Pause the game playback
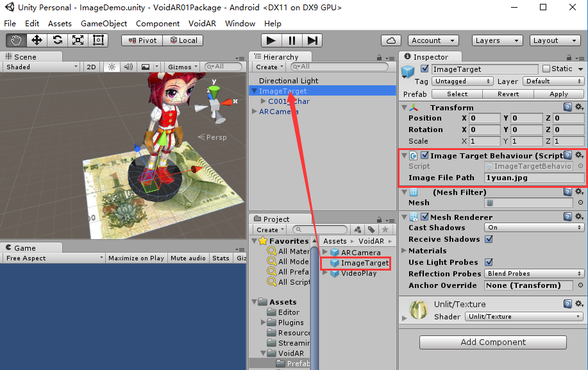588x370 pixels. (292, 40)
